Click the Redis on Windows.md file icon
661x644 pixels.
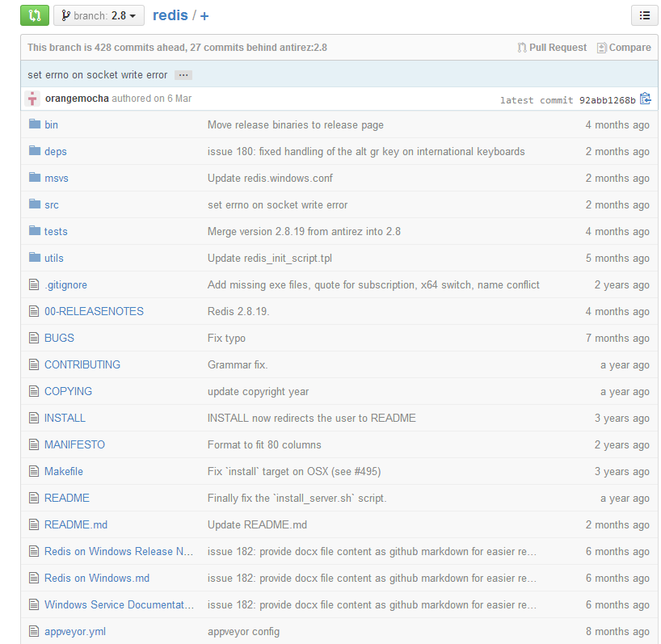pos(34,578)
